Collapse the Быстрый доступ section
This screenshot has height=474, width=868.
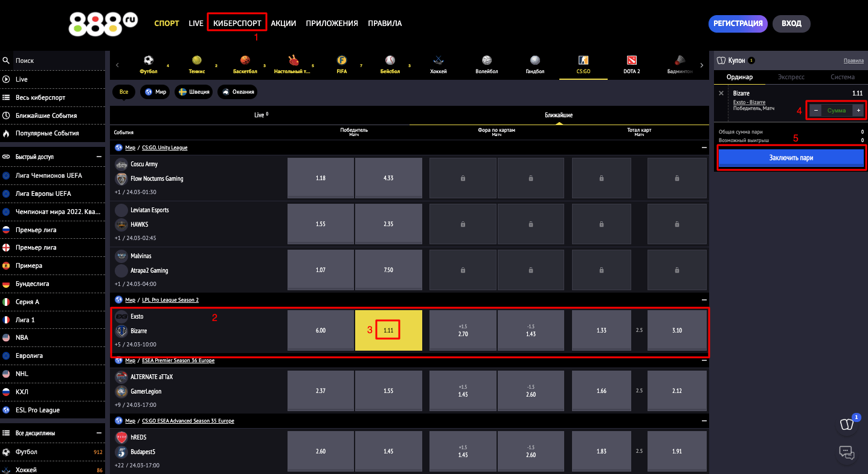[x=99, y=157]
